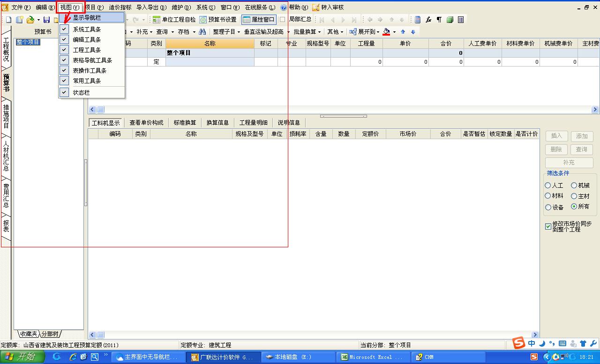600x364 pixels.
Task: Click the first-record navigation icon
Action: (x=322, y=20)
